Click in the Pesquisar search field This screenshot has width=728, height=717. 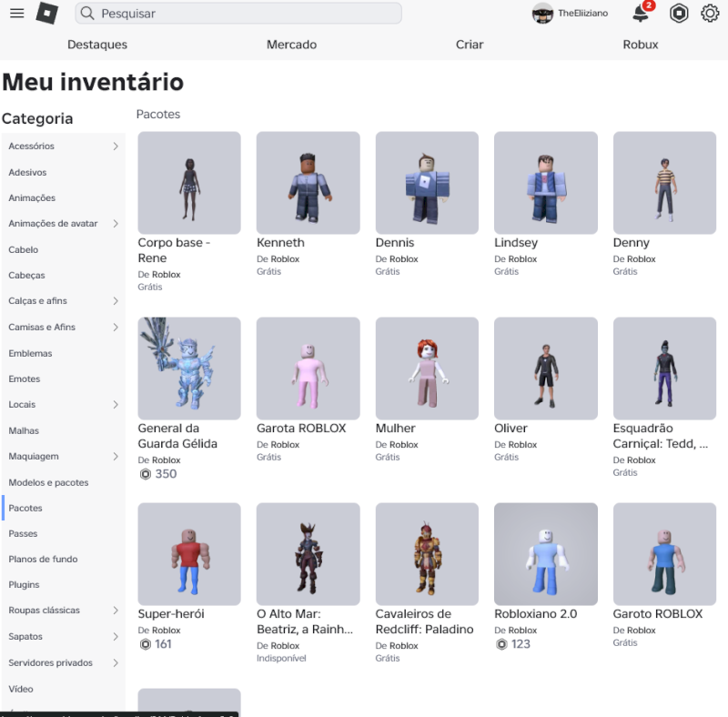tap(238, 13)
